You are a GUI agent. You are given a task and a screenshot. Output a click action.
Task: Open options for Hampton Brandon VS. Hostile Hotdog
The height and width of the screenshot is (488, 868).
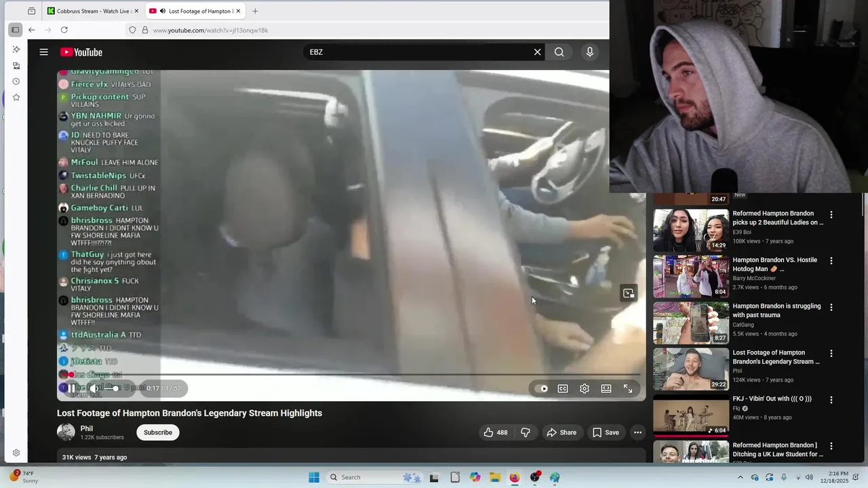[x=831, y=261]
